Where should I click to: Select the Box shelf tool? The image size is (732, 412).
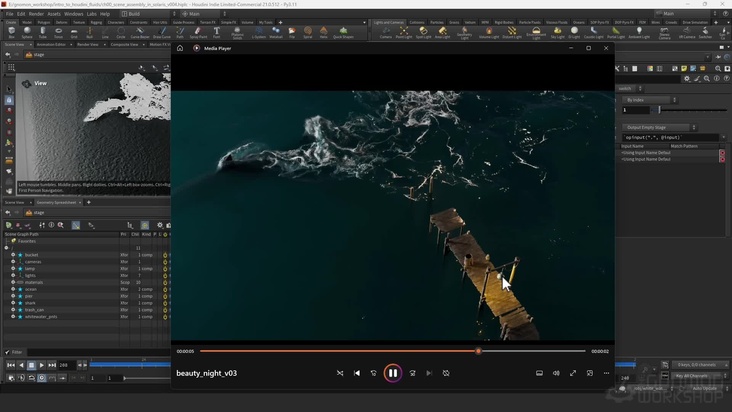point(11,32)
